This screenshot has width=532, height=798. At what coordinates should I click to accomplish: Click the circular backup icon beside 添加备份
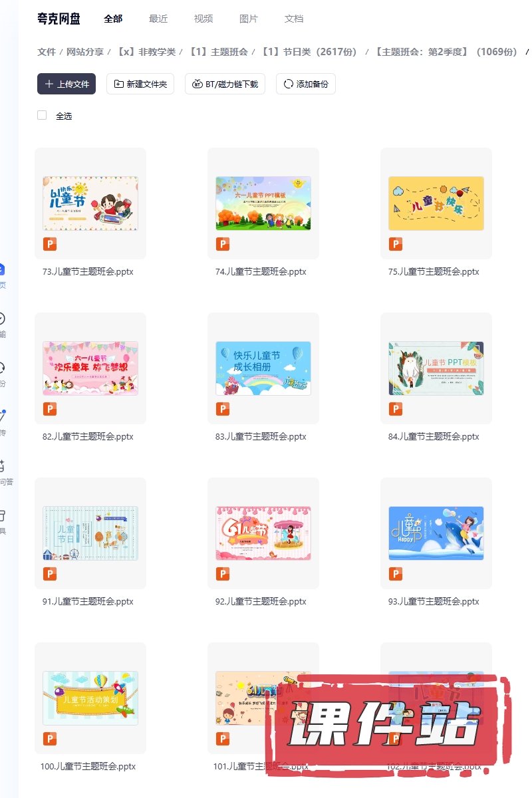click(x=289, y=84)
